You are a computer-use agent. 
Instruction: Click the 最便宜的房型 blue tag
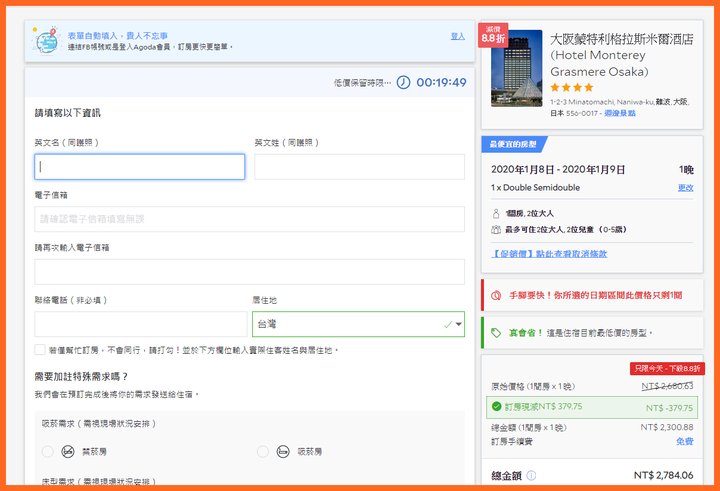[x=513, y=144]
